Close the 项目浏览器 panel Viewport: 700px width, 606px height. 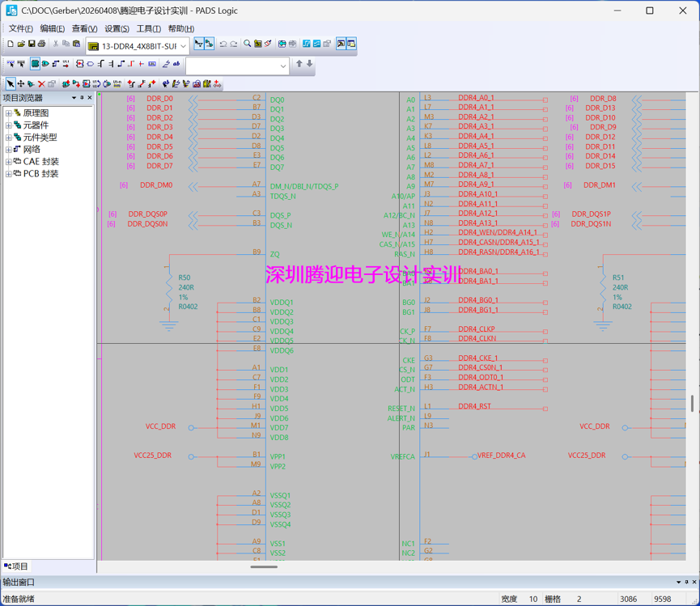click(90, 98)
